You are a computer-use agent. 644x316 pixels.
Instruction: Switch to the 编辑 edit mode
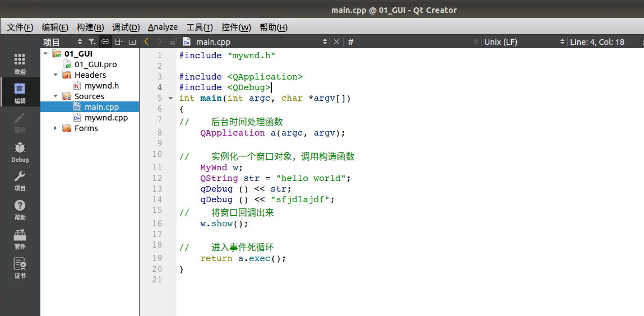coord(20,93)
